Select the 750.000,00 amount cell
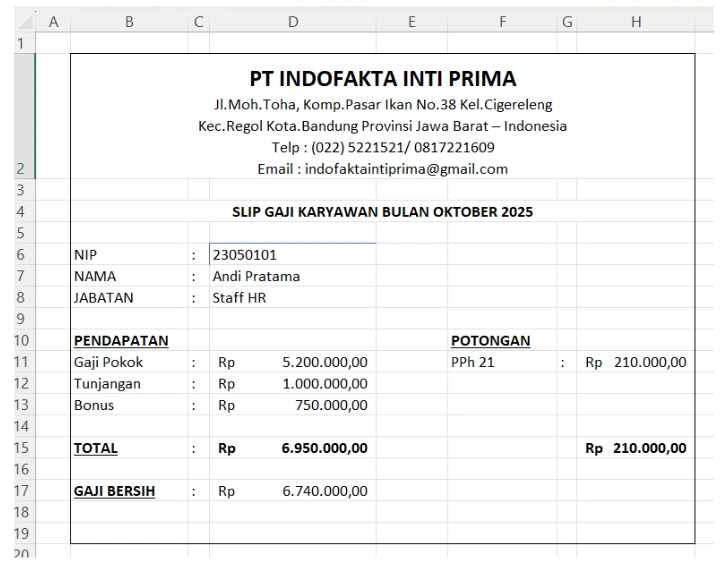Image resolution: width=728 pixels, height=566 pixels. [293, 405]
